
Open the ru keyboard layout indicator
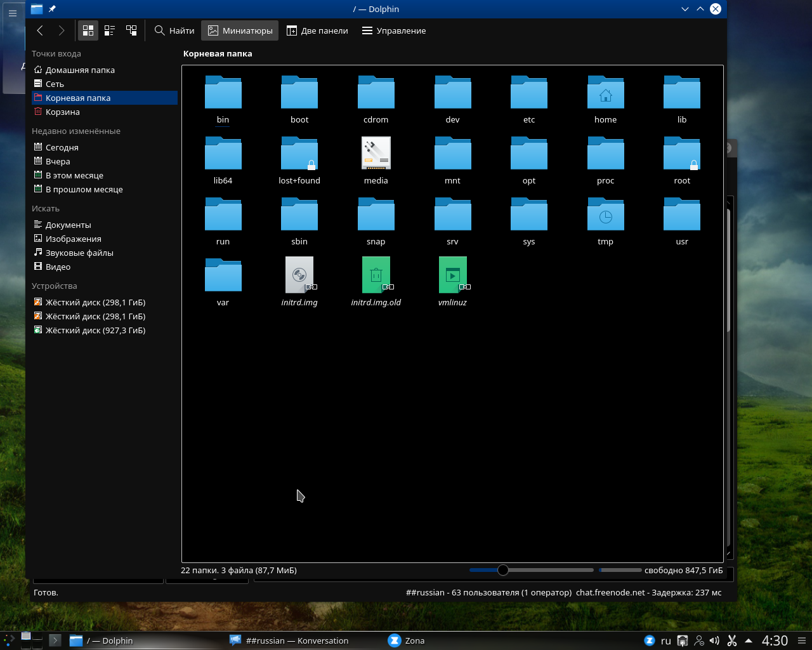click(666, 640)
